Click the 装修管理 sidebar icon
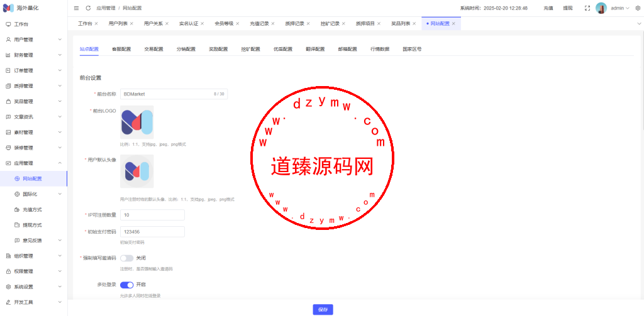 pos(8,148)
